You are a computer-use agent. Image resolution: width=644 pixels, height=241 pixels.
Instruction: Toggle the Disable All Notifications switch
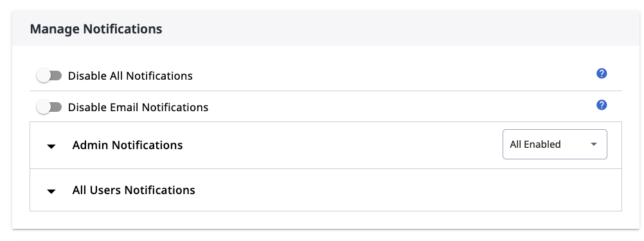tap(49, 76)
